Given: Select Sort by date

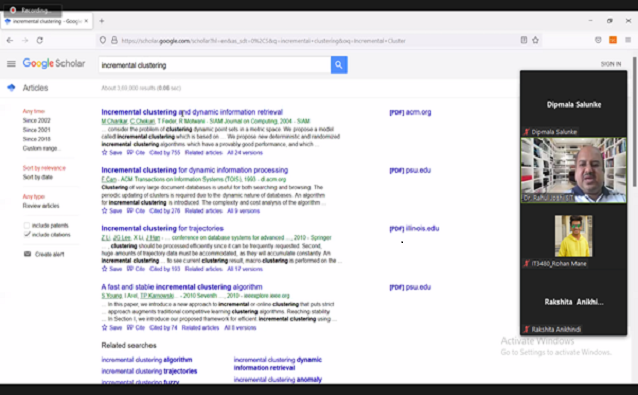Looking at the screenshot, I should coord(38,177).
